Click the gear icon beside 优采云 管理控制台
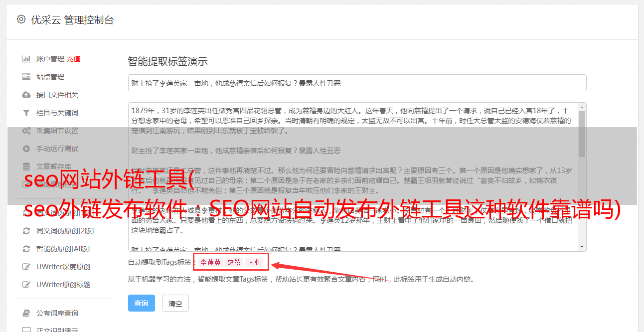Screen dimensions: 644x332 [x=21, y=19]
